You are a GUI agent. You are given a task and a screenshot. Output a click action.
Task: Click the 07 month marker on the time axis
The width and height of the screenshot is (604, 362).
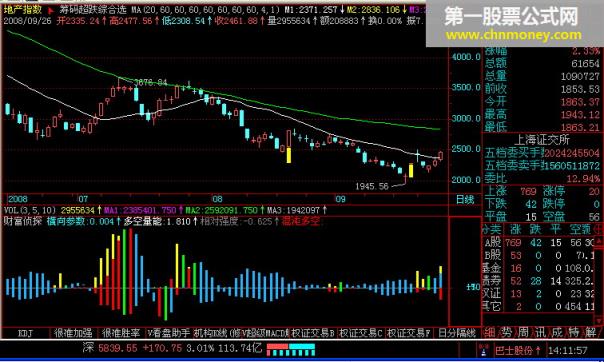[x=83, y=199]
